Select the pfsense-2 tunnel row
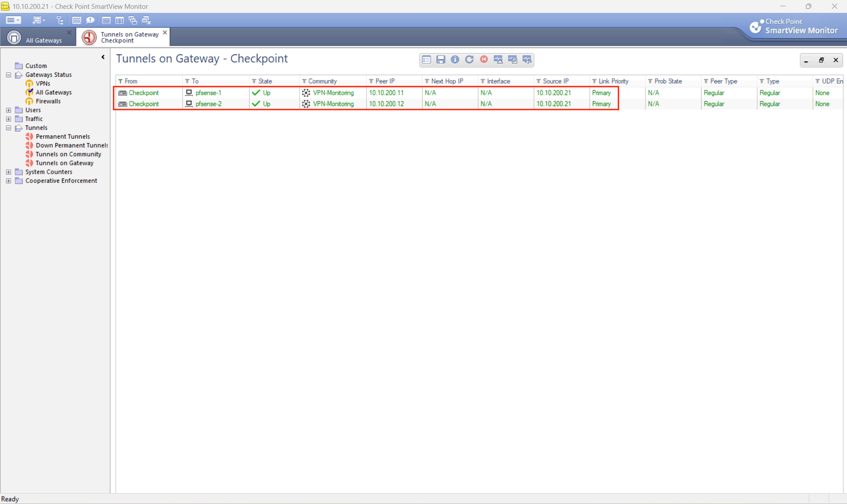This screenshot has width=847, height=504. [x=479, y=104]
